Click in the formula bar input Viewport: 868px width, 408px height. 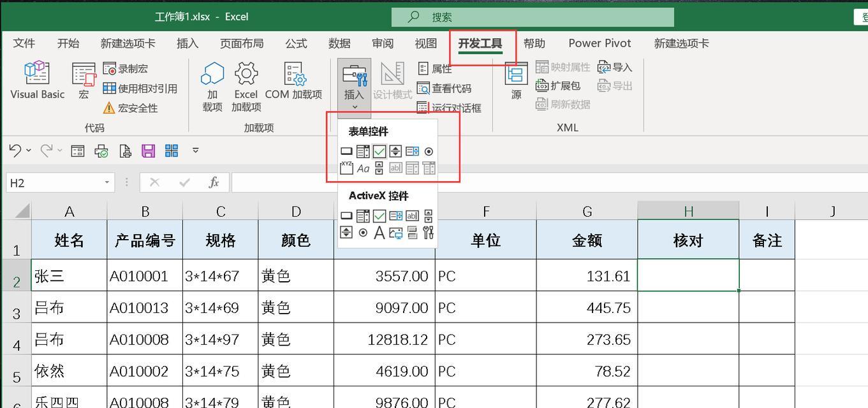tap(548, 182)
